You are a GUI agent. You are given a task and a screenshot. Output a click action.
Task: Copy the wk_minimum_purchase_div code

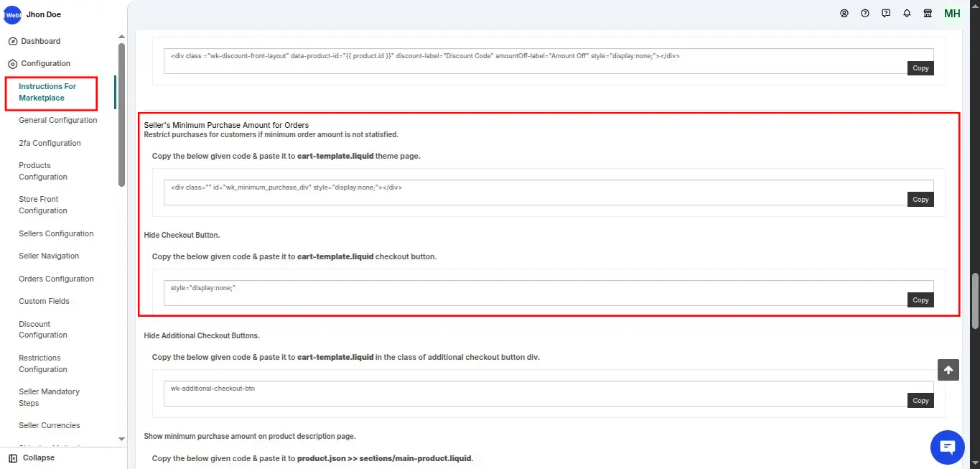pyautogui.click(x=920, y=200)
